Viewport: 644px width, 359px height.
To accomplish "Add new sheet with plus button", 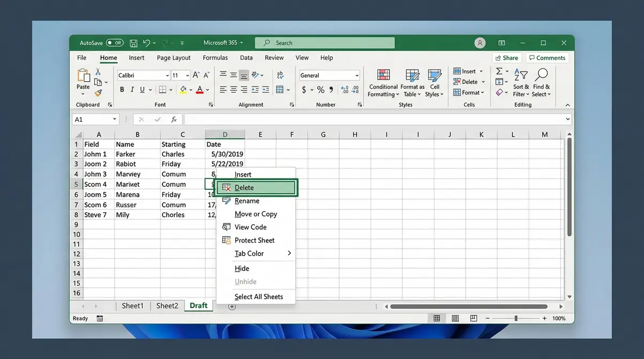I will tap(232, 306).
